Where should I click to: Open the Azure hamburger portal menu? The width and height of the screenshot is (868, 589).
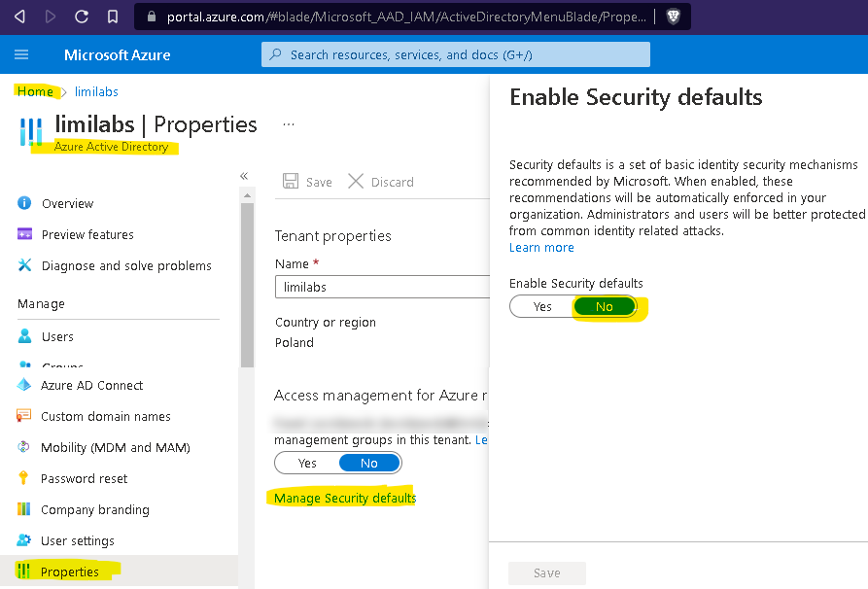click(x=21, y=54)
